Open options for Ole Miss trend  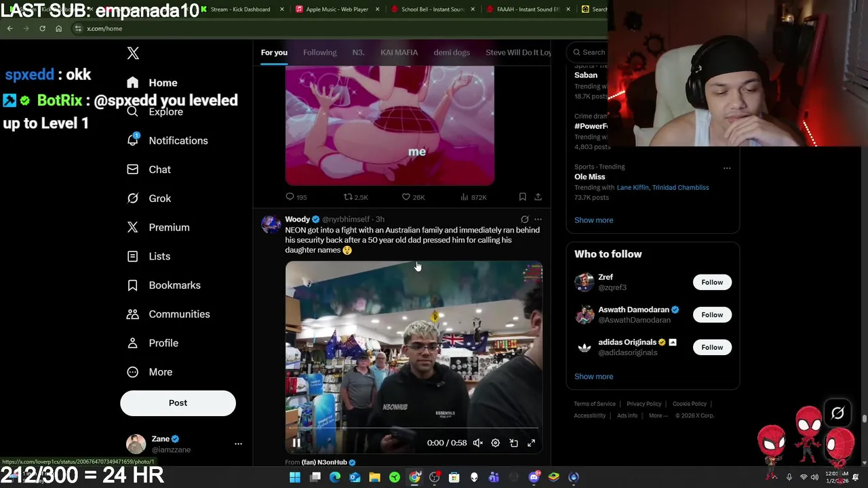727,167
